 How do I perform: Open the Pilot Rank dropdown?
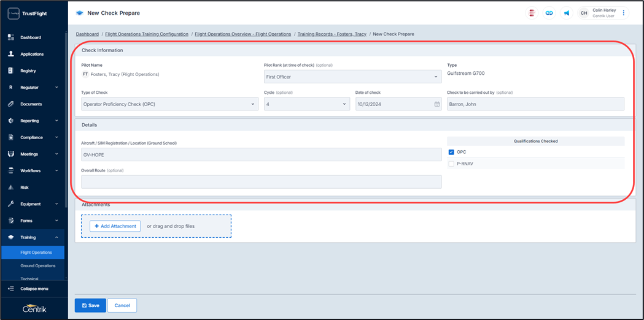pos(352,77)
